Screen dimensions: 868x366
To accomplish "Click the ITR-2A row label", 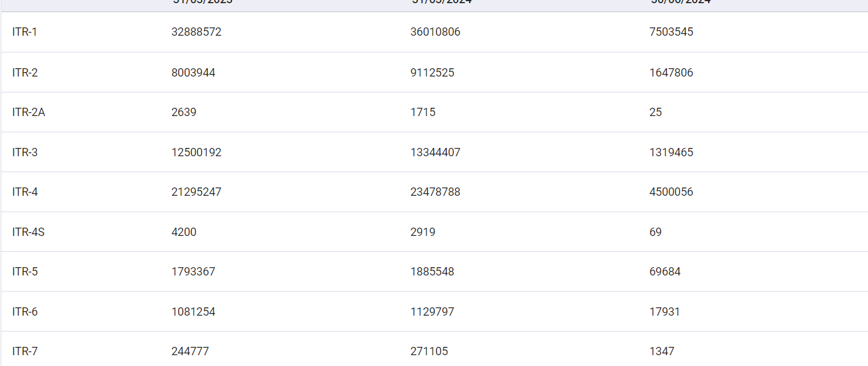I will [x=29, y=112].
